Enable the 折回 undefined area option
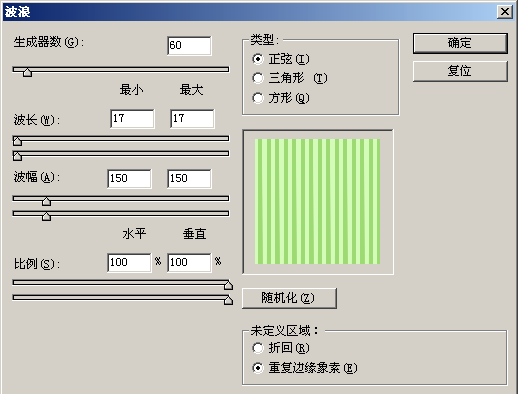This screenshot has width=518, height=394. click(x=258, y=348)
